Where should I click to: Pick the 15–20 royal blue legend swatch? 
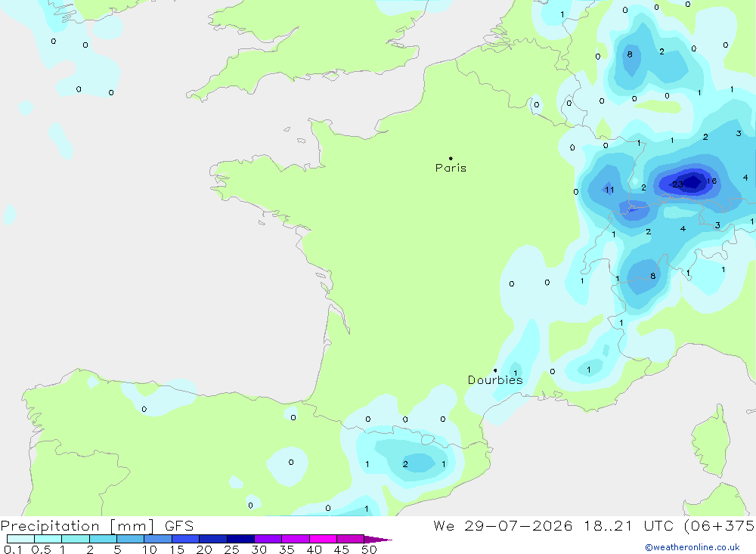click(185, 539)
